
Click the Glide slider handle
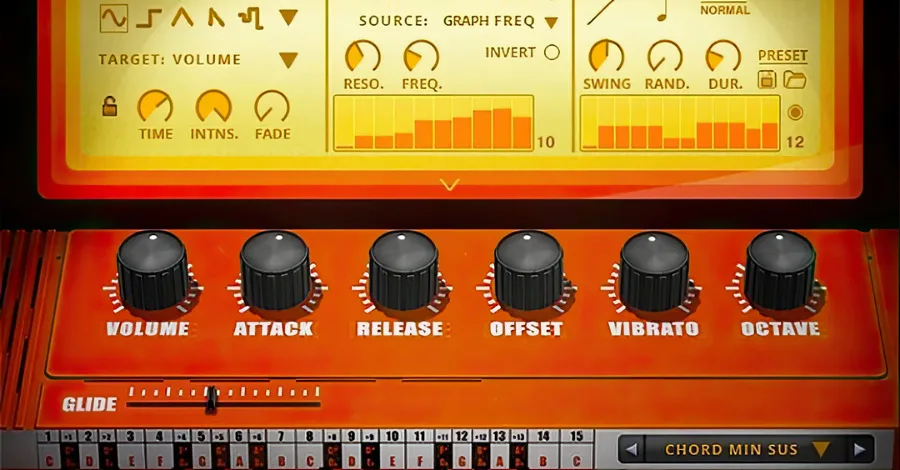click(x=211, y=399)
